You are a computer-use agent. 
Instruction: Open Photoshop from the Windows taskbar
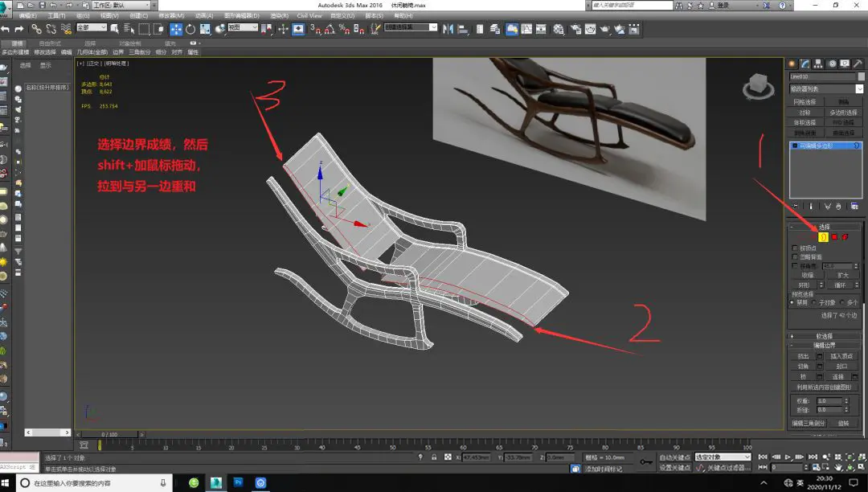[239, 482]
